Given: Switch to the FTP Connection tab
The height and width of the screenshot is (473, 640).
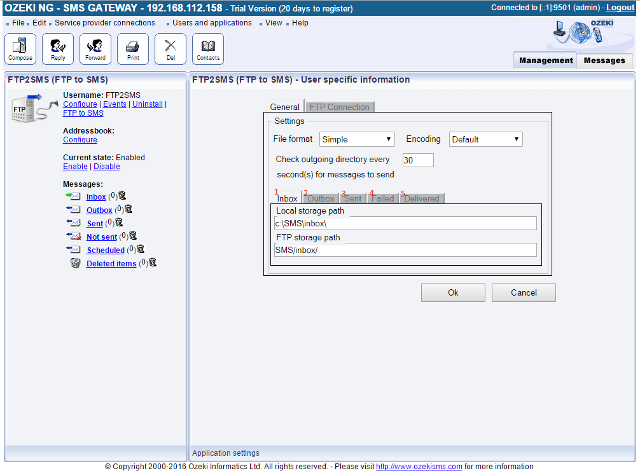Looking at the screenshot, I should (339, 107).
